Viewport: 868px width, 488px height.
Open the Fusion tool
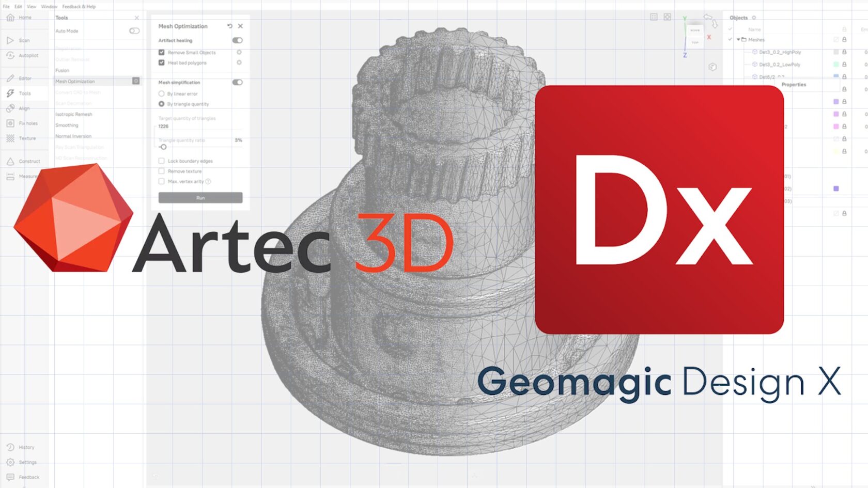click(x=63, y=70)
